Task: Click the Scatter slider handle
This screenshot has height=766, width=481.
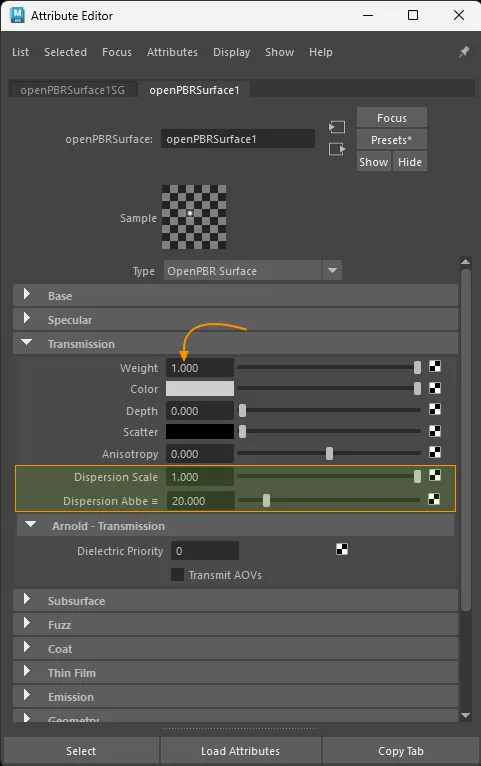Action: click(242, 431)
